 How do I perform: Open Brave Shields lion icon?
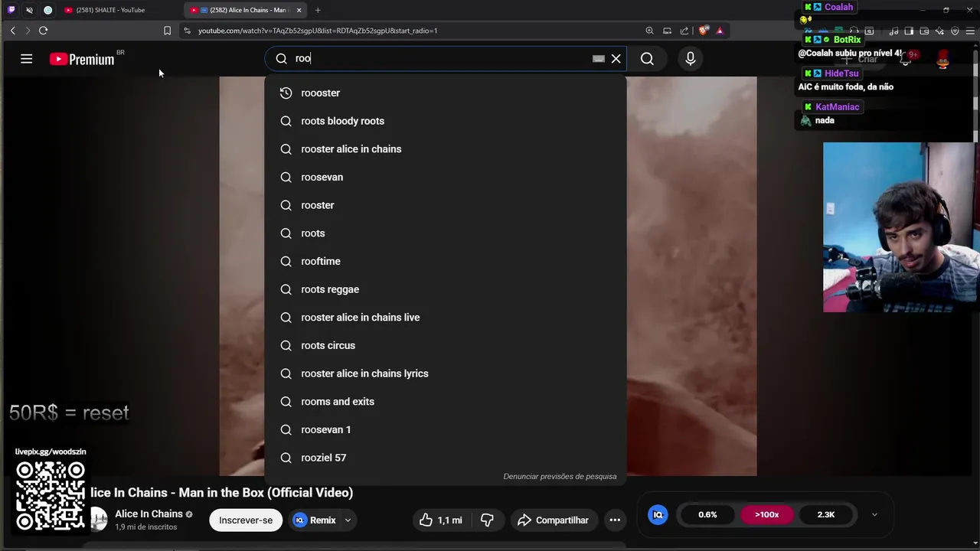tap(704, 31)
